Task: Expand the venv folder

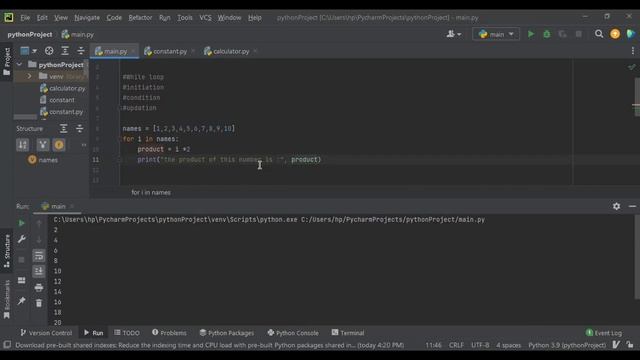Action: 29,76
